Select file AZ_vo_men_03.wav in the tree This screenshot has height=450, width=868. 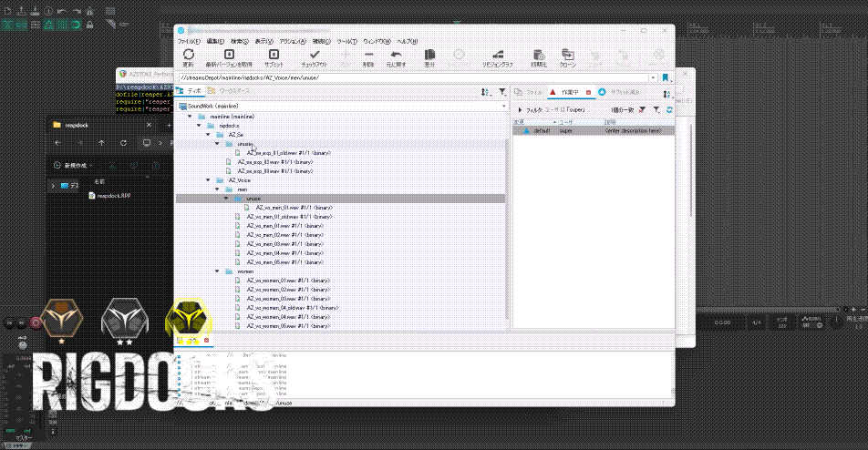click(268, 243)
